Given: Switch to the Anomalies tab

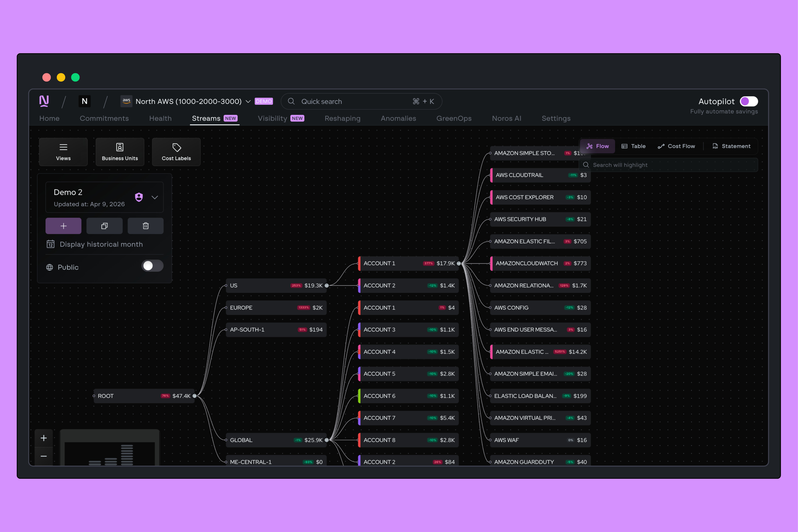Looking at the screenshot, I should (398, 118).
